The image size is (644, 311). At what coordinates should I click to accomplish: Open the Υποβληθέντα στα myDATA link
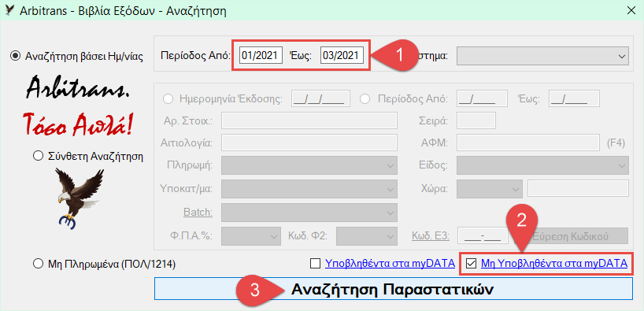coord(390,263)
